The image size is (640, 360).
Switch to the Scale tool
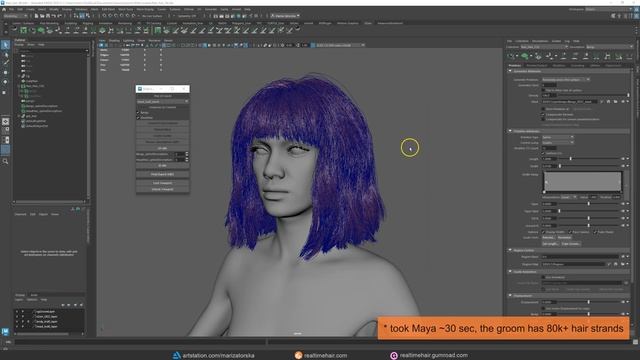click(x=5, y=92)
